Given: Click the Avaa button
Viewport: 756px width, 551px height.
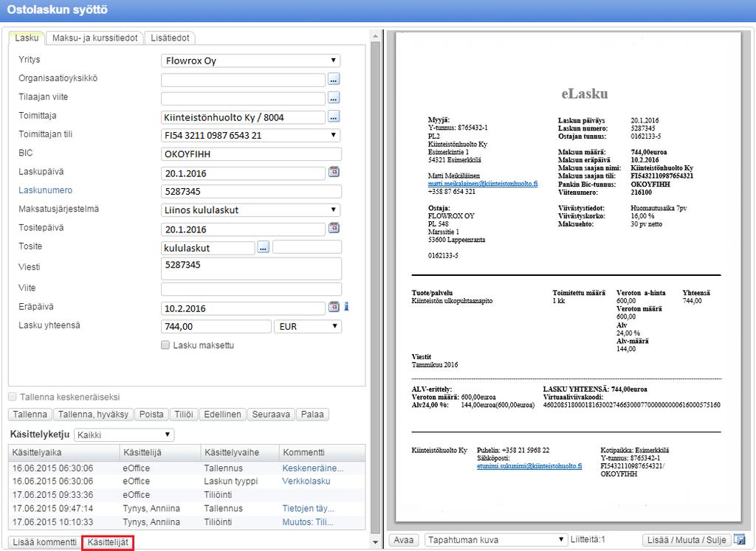Looking at the screenshot, I should 404,540.
